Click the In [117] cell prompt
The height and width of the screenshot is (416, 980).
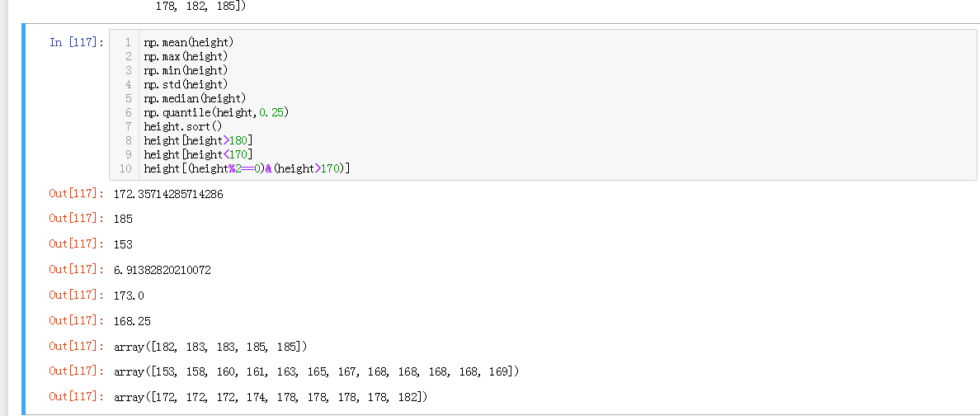[x=77, y=42]
